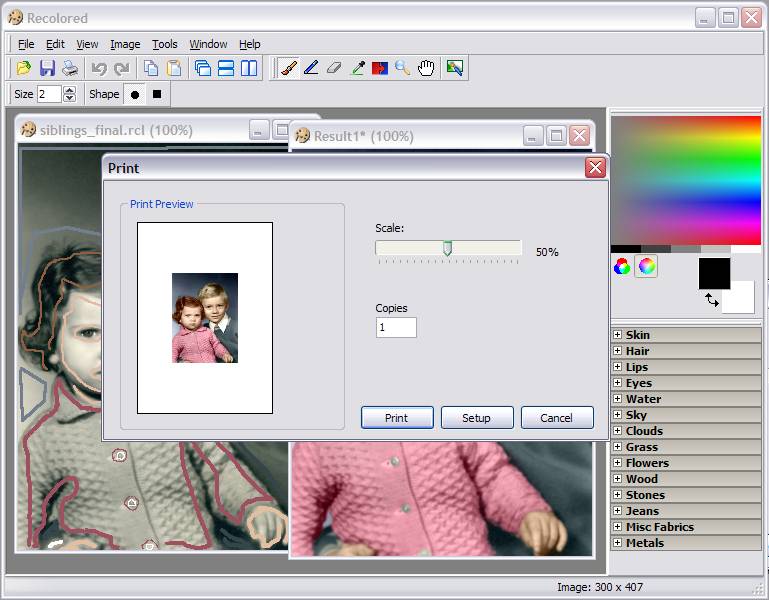Open the Image menu

[x=125, y=44]
